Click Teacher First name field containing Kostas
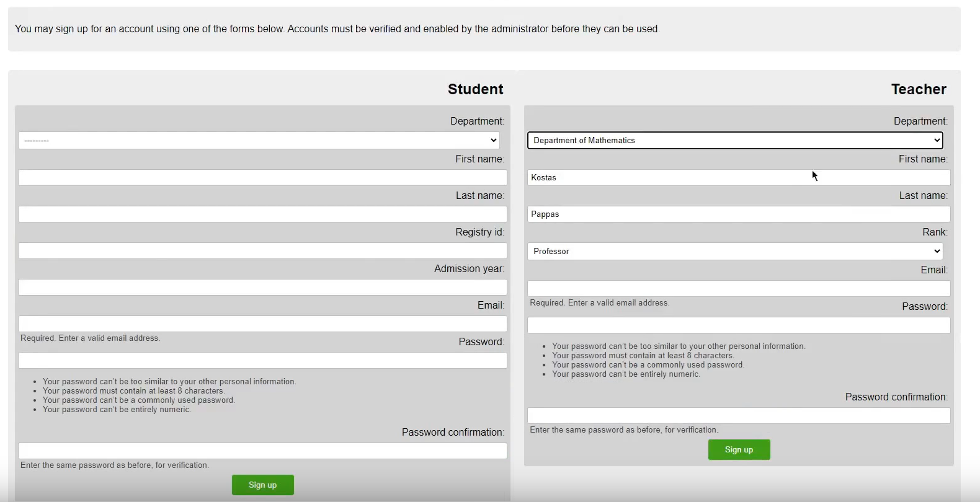Viewport: 980px width, 502px height. [739, 177]
